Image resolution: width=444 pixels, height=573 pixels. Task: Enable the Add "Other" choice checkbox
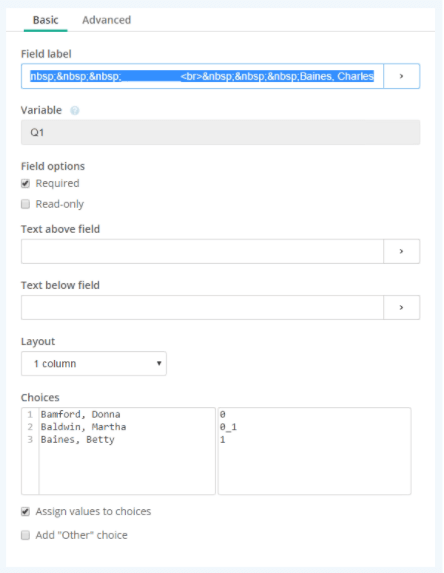click(x=25, y=535)
